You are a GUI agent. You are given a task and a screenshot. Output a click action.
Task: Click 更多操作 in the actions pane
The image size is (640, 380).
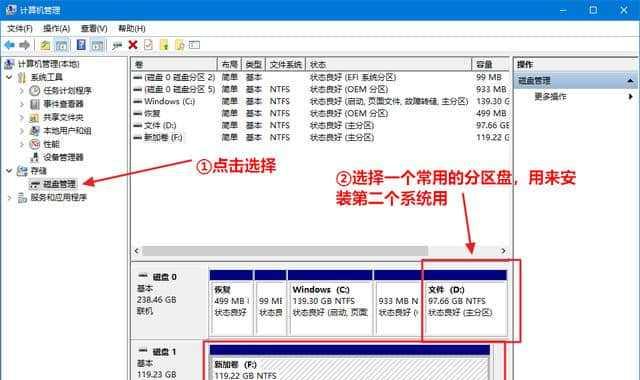(x=551, y=97)
